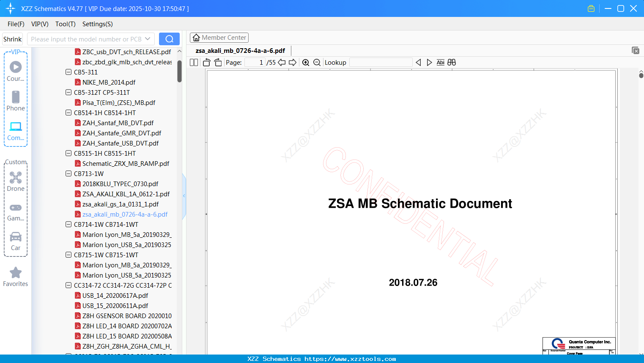Open Schematic_ZRX_MB_RAMP.pdf
This screenshot has width=644, height=363.
(x=122, y=163)
